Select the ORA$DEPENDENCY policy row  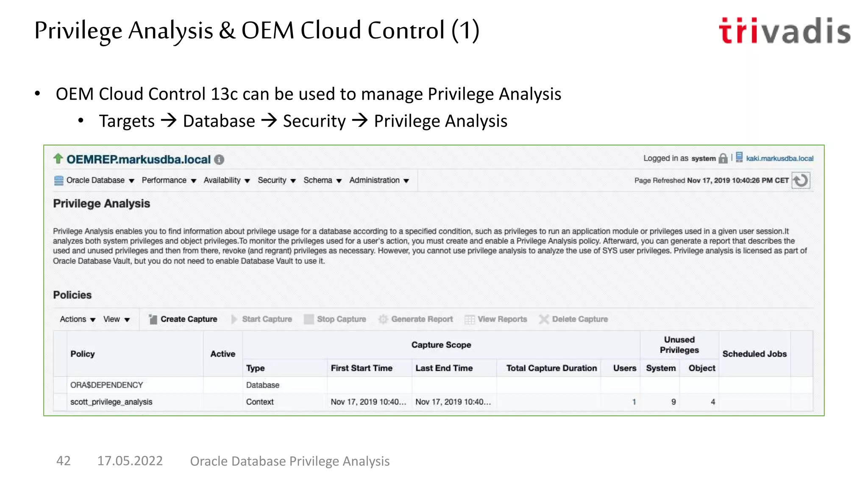pyautogui.click(x=433, y=385)
